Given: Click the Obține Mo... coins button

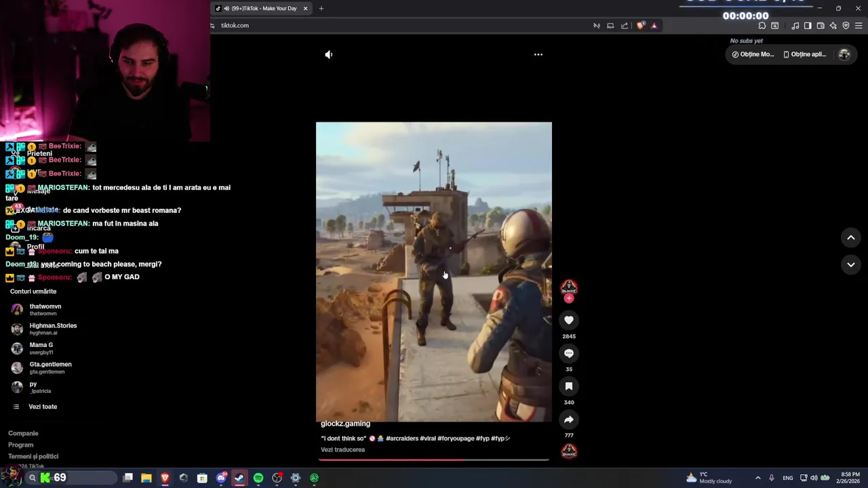Looking at the screenshot, I should 753,54.
